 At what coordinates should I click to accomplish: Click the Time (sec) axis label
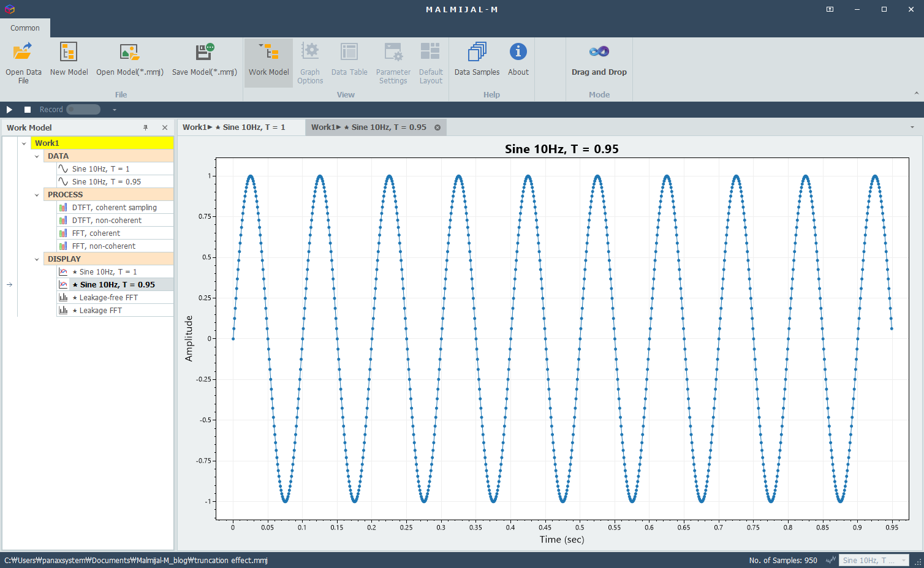[x=562, y=540]
